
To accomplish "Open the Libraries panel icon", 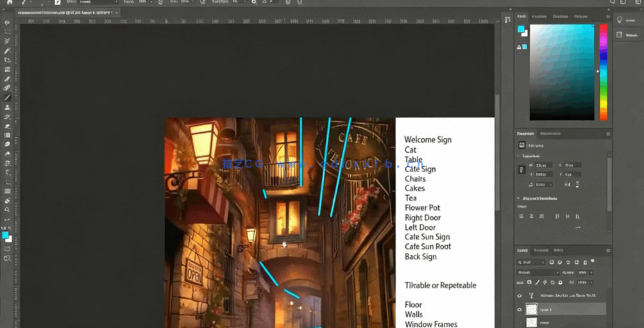I will [x=620, y=35].
